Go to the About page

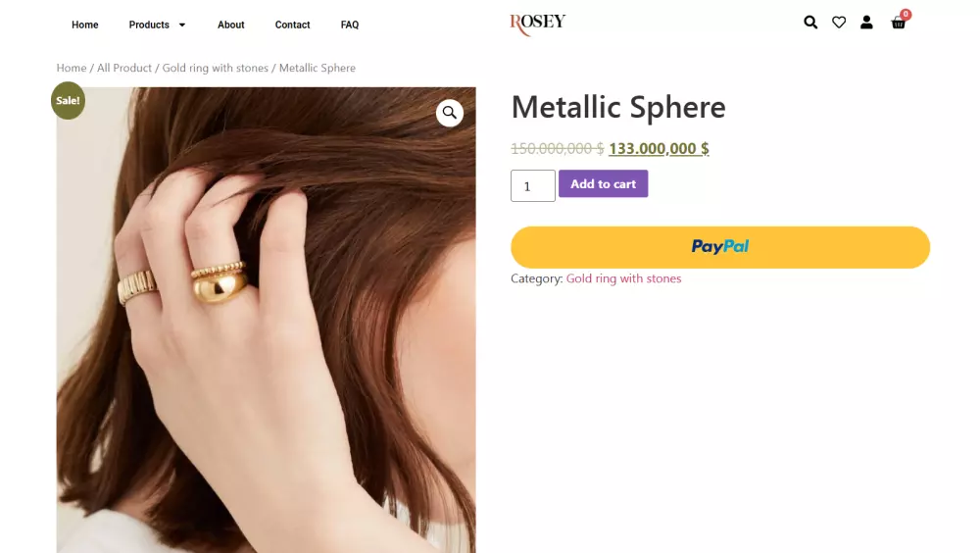(231, 25)
